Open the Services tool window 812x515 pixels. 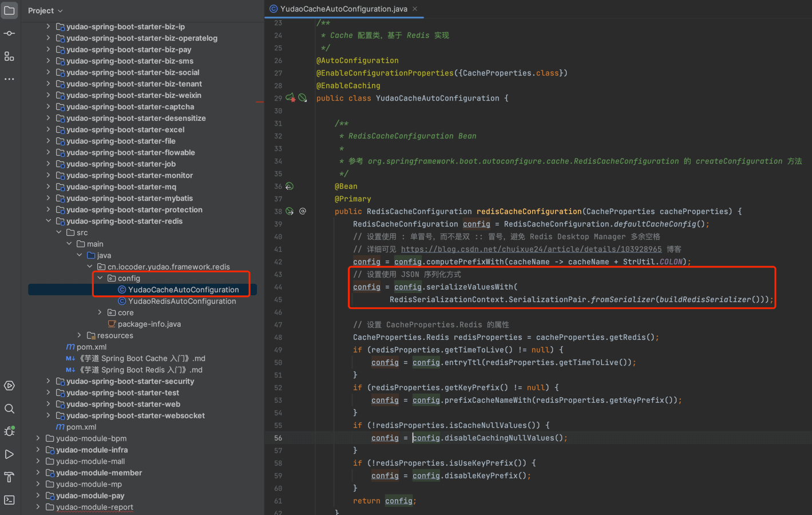[9, 386]
